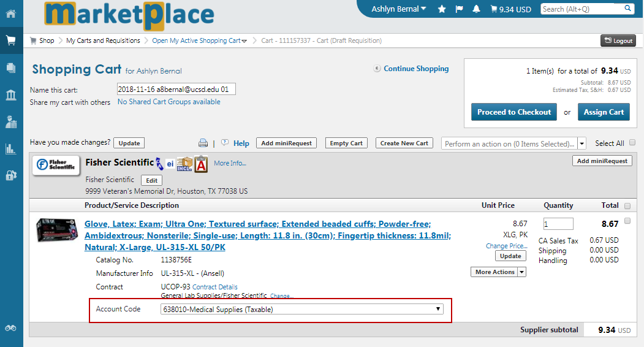
Task: Click the quantity input field
Action: click(558, 224)
